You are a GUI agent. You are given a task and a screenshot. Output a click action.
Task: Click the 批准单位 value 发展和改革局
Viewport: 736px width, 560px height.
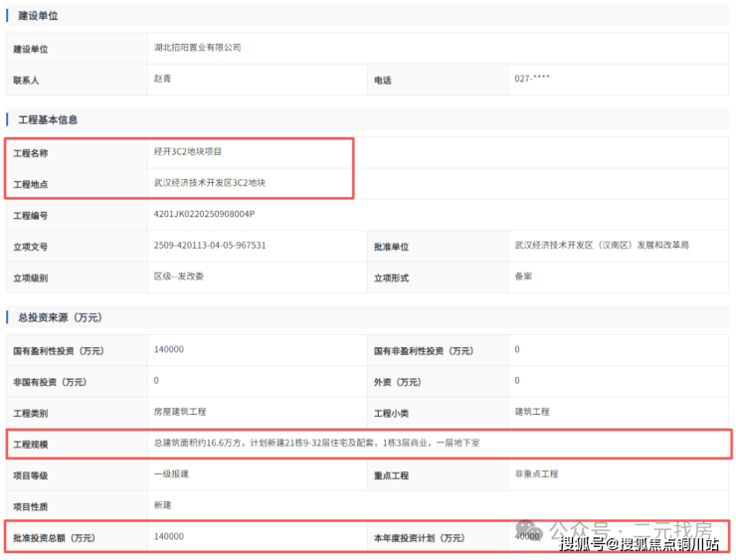click(x=602, y=245)
